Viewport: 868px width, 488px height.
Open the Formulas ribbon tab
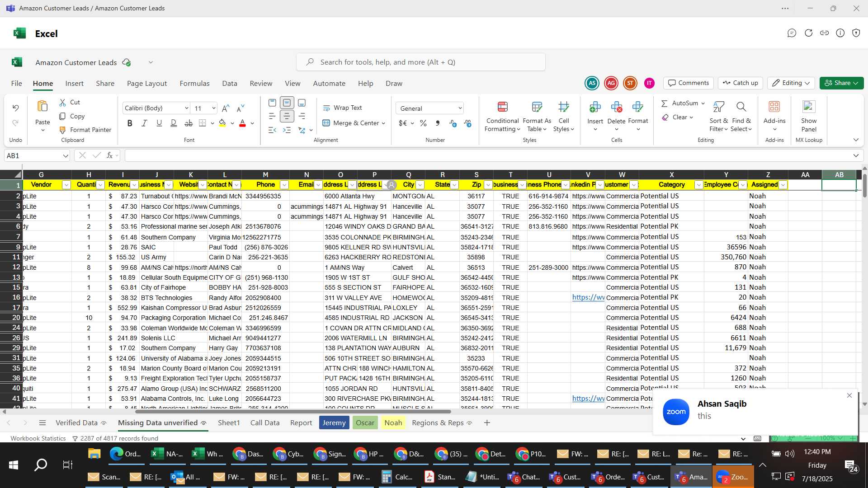click(194, 84)
